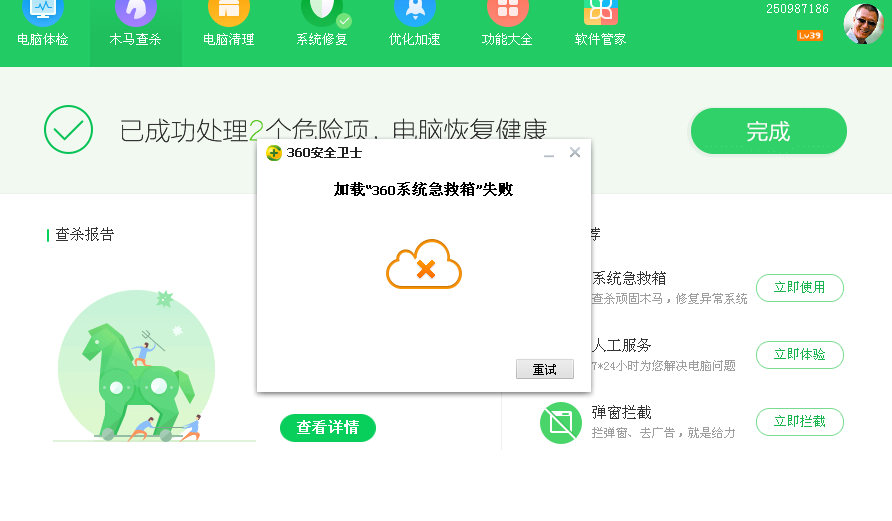Viewport: 892px width, 521px height.
Task: Click the Lv39 level badge
Action: [810, 35]
